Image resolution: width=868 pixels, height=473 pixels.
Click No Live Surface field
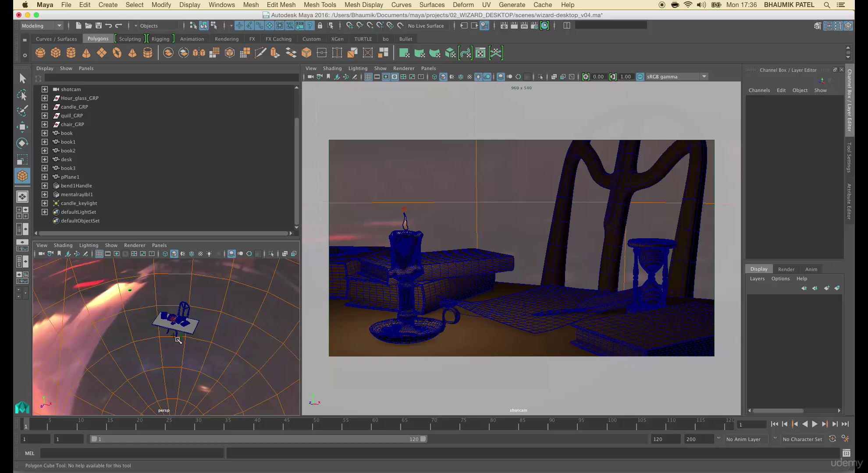coord(426,25)
